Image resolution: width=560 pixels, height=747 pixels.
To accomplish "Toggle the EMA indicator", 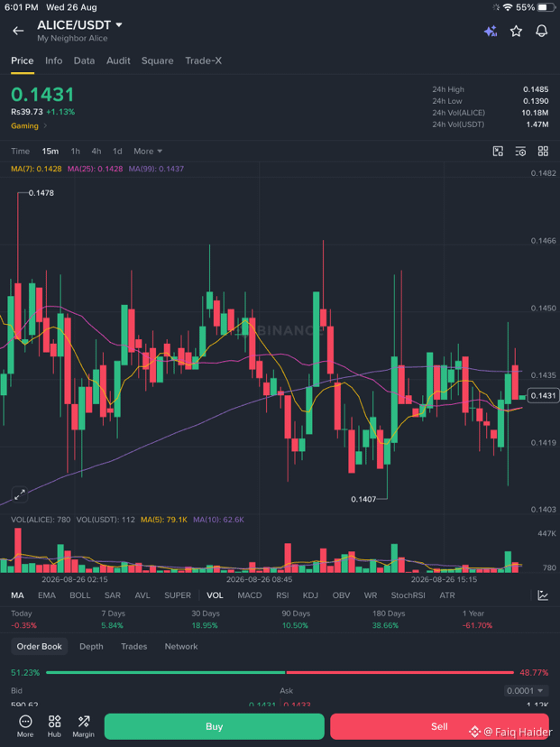I will tap(47, 595).
